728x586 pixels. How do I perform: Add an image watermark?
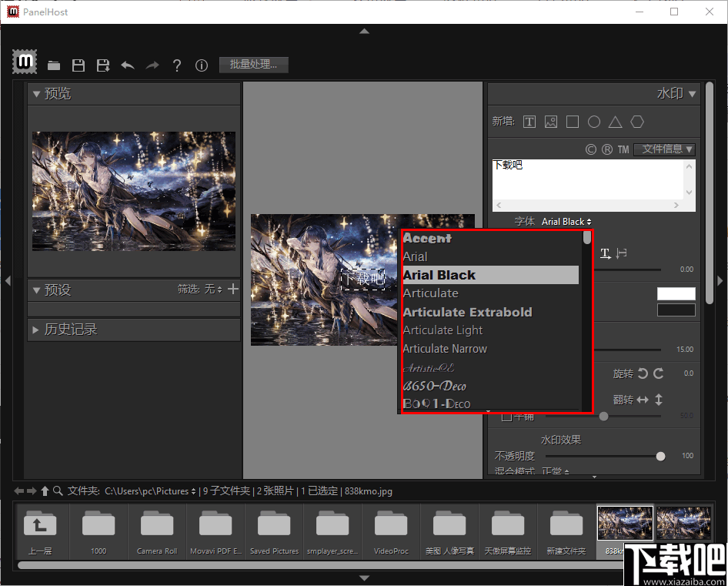click(x=551, y=122)
